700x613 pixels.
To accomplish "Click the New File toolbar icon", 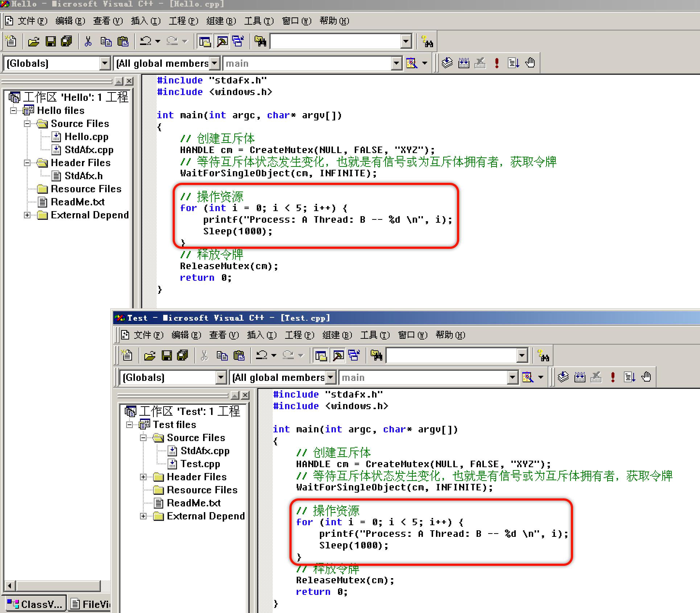I will point(11,41).
